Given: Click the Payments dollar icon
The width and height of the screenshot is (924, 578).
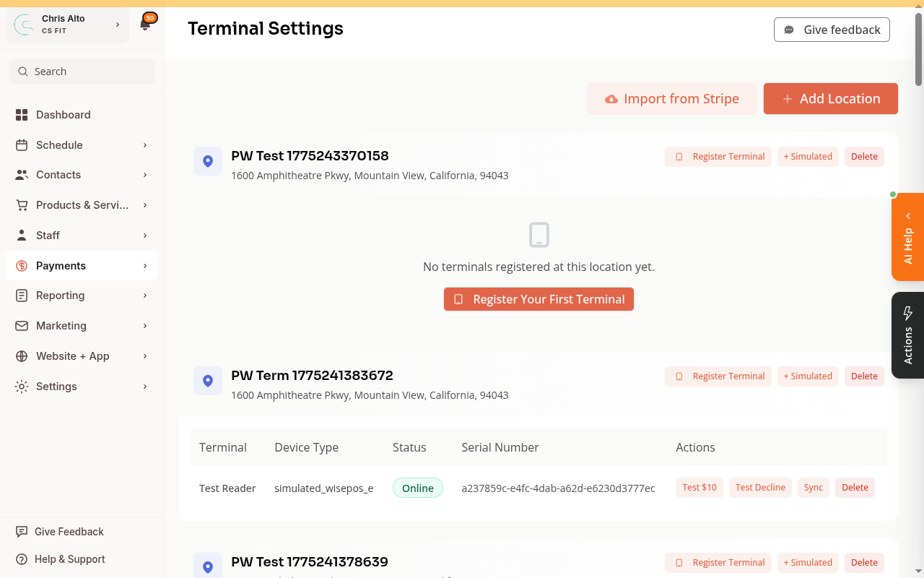Looking at the screenshot, I should click(x=22, y=266).
